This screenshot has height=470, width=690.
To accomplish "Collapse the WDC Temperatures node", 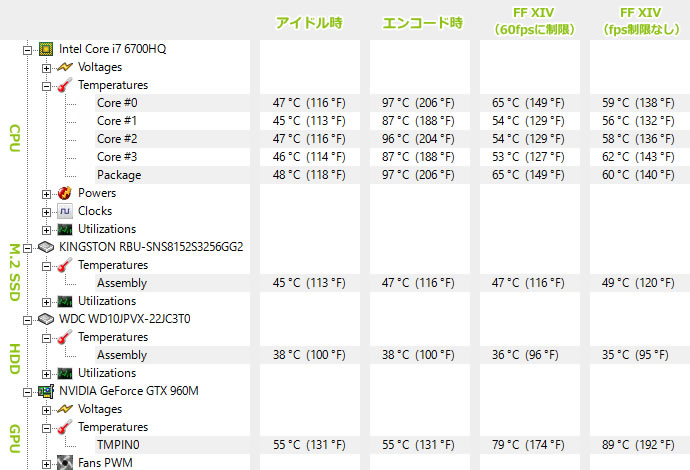I will coord(46,338).
